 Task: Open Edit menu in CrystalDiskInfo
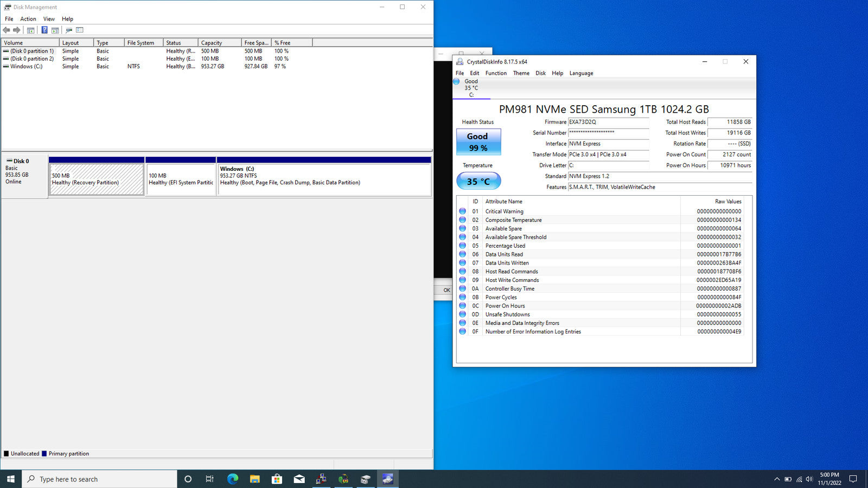tap(475, 73)
